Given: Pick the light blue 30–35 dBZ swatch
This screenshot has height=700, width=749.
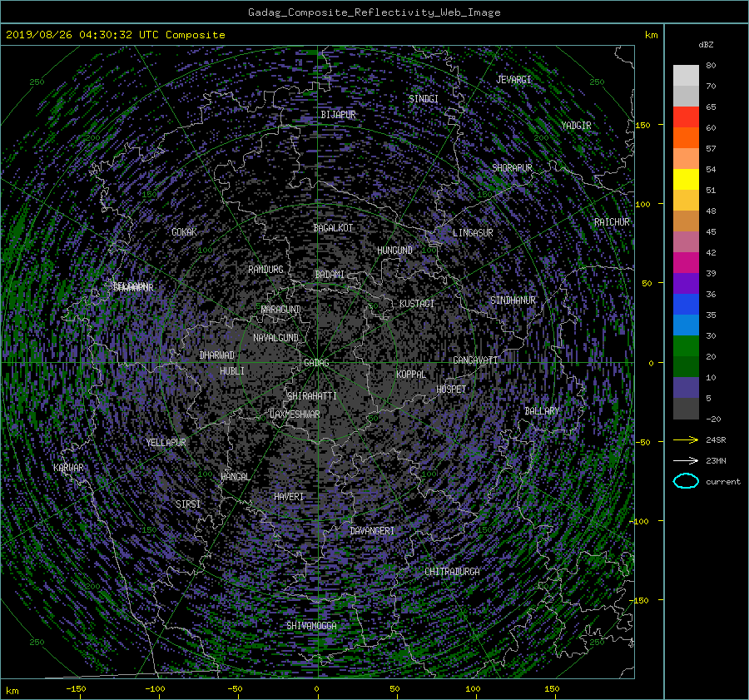Looking at the screenshot, I should coord(686,325).
